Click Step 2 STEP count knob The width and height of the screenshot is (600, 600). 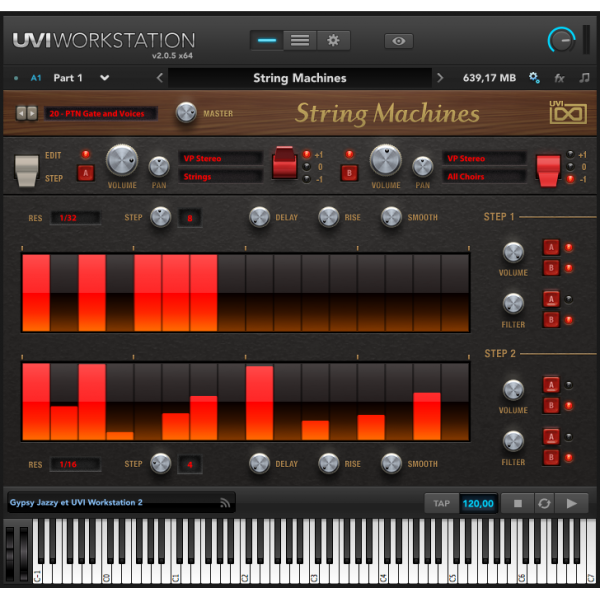point(160,464)
